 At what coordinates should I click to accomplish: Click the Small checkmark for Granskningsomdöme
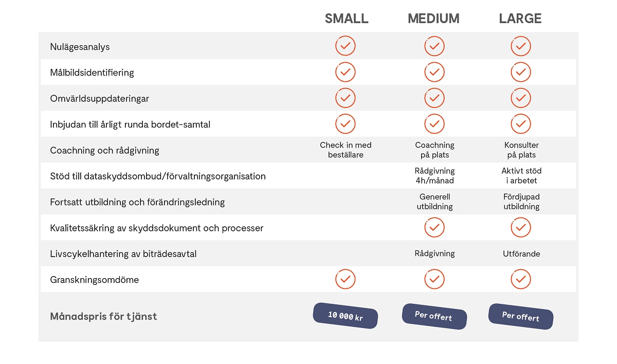tap(346, 279)
